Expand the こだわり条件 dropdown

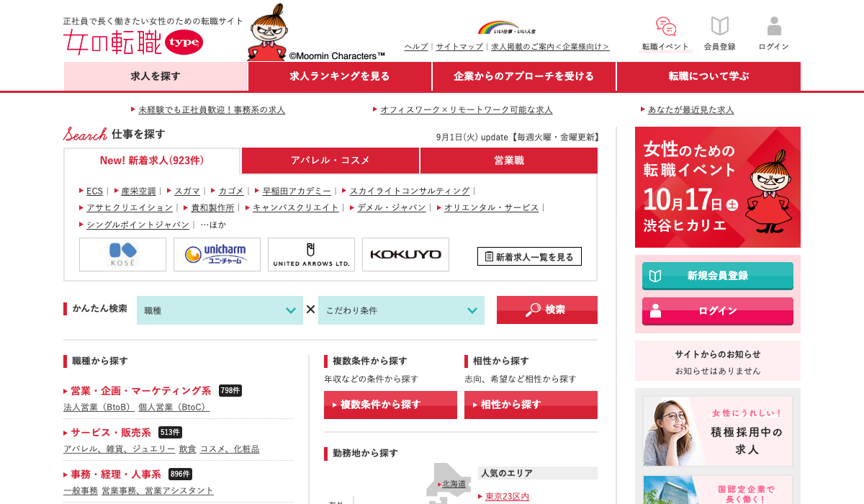(401, 310)
